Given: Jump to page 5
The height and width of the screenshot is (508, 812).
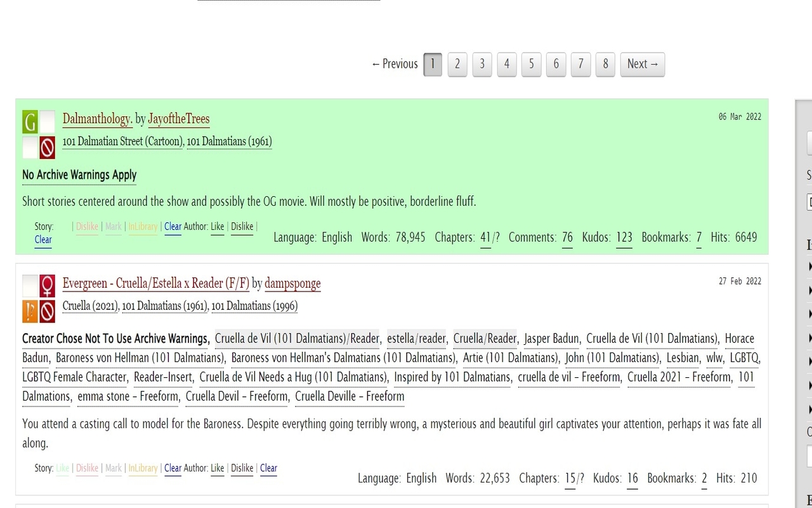Looking at the screenshot, I should pos(532,64).
